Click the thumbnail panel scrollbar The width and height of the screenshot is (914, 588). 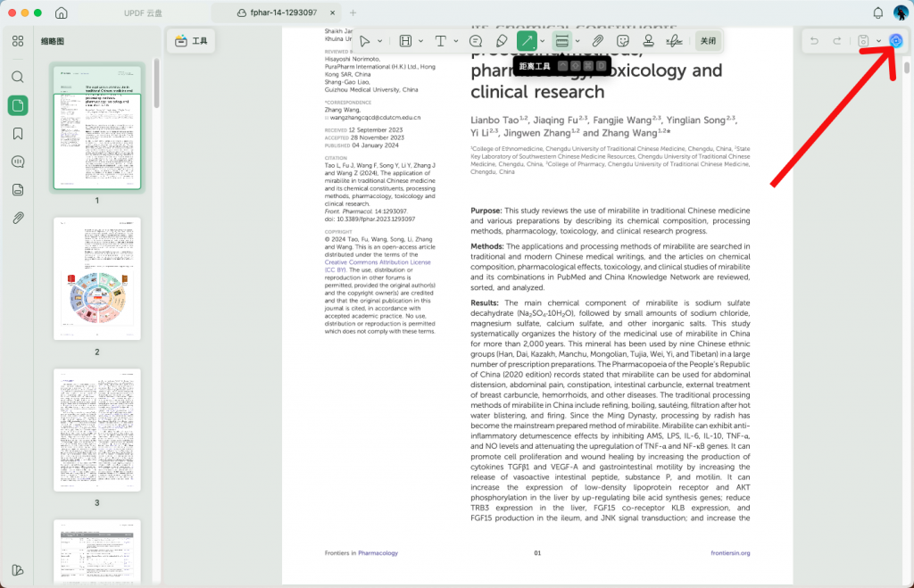pos(156,85)
